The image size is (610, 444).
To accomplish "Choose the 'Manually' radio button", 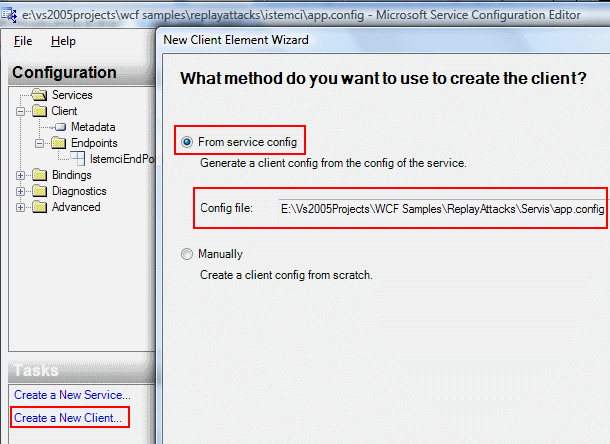I will (187, 254).
